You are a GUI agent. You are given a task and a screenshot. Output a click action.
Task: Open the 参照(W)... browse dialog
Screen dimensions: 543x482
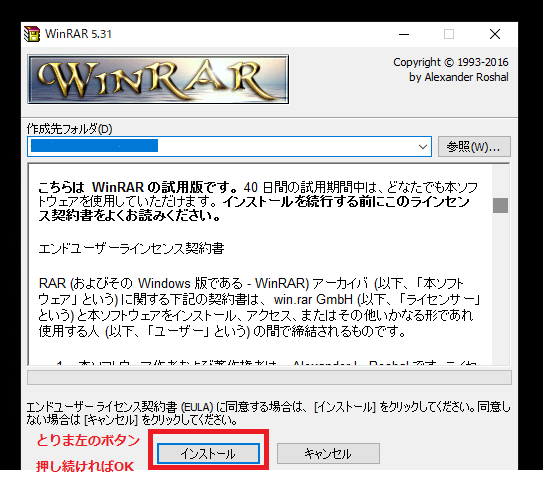(x=474, y=146)
